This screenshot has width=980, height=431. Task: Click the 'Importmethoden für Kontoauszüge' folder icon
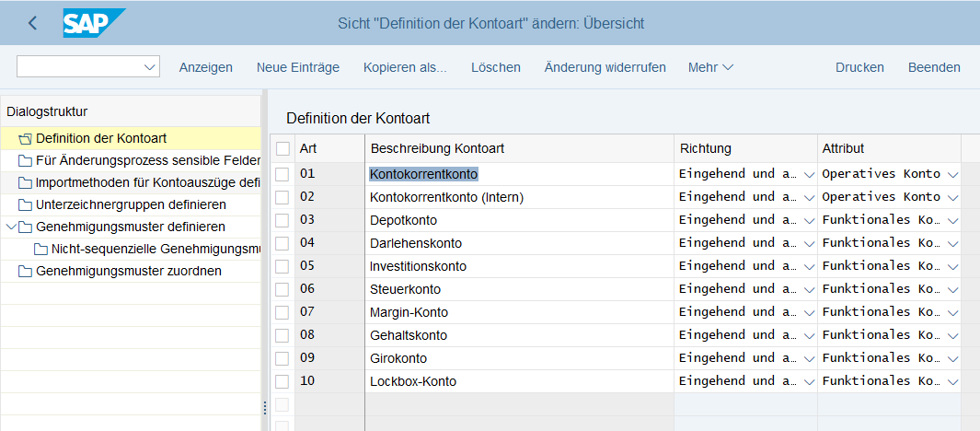[25, 182]
